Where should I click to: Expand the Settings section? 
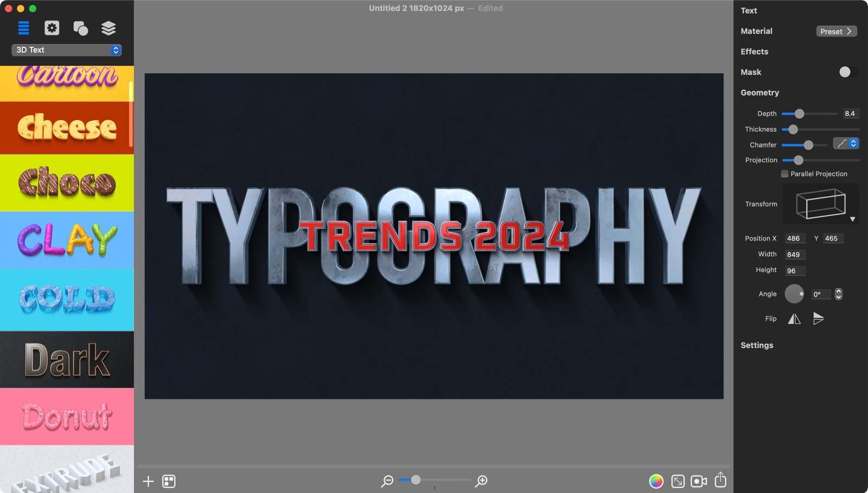point(757,345)
